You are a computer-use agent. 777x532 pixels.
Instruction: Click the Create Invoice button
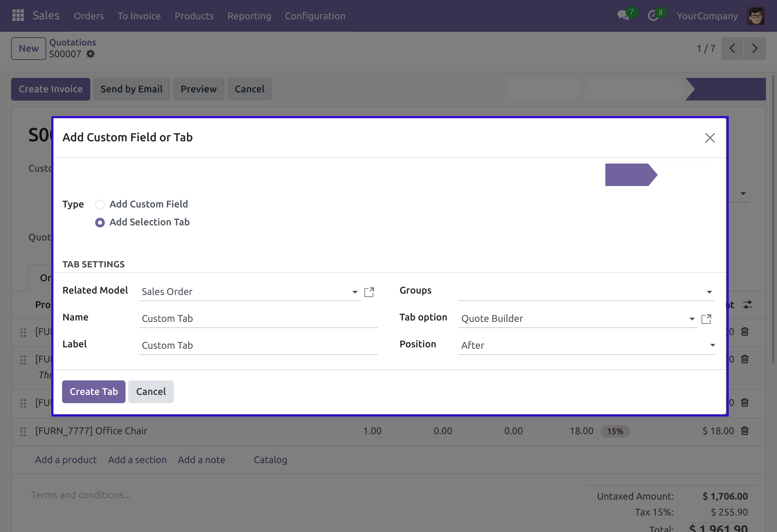pyautogui.click(x=51, y=89)
